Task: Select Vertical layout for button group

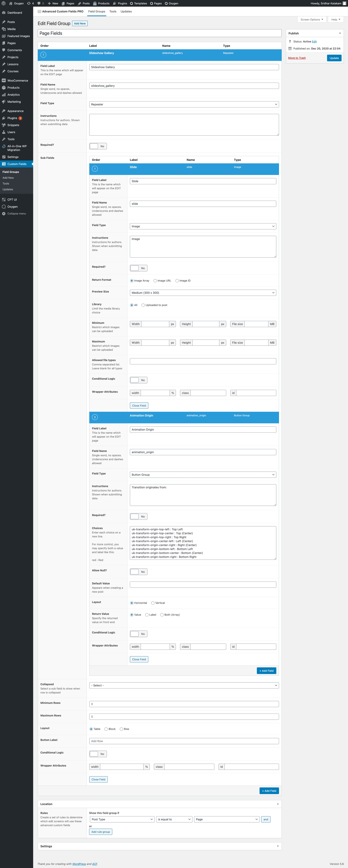Action: click(153, 603)
